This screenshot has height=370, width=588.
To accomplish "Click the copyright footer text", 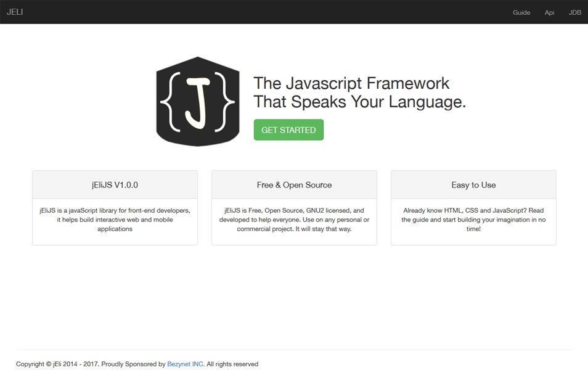I will click(137, 364).
